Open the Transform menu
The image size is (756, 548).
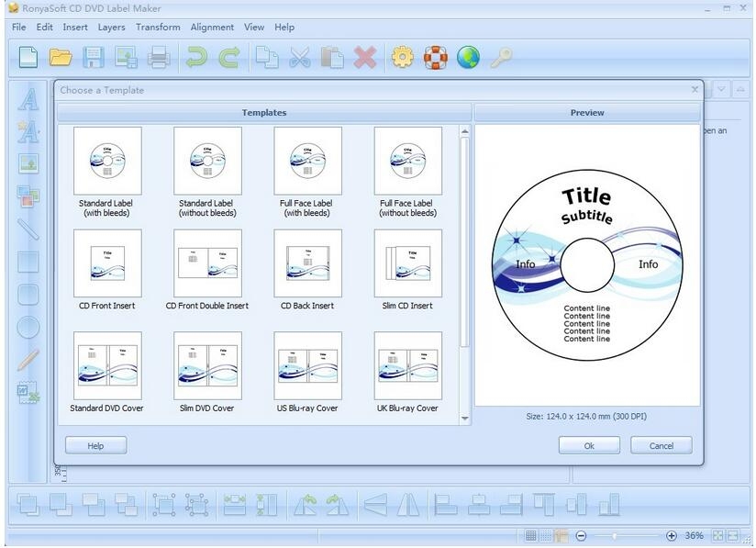point(158,28)
